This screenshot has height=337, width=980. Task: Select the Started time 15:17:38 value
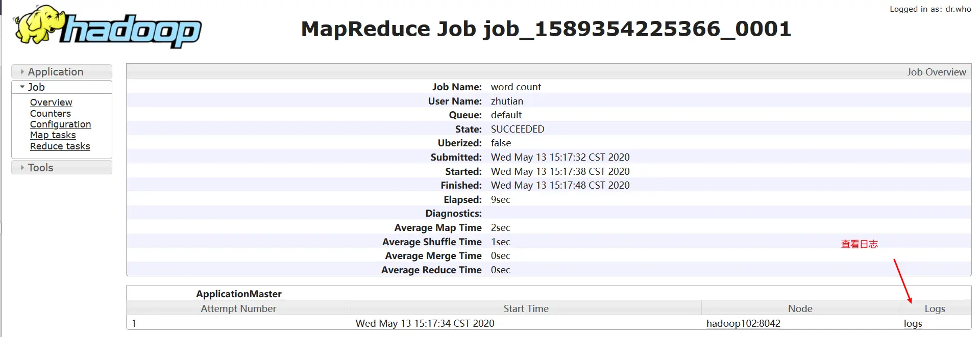tap(560, 171)
